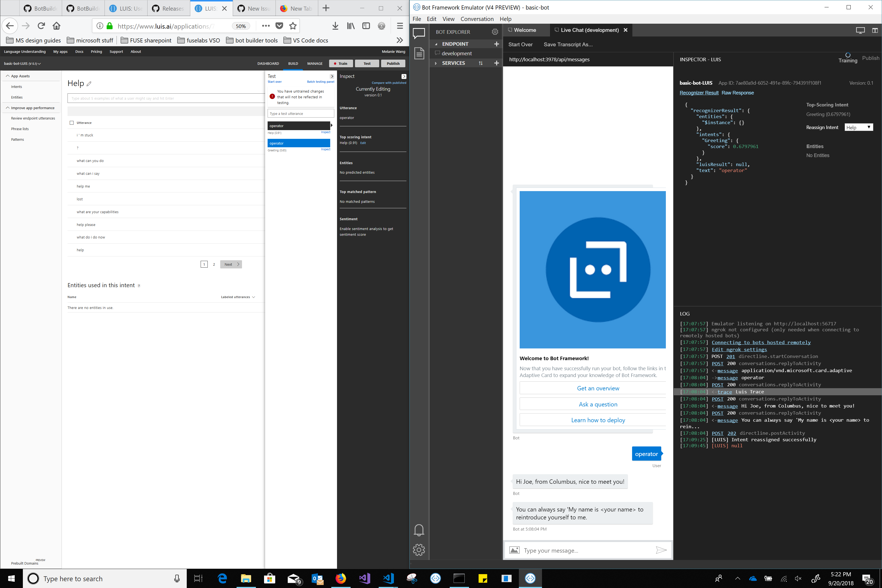Image resolution: width=882 pixels, height=588 pixels.
Task: Open the Conversation menu
Action: click(x=477, y=19)
